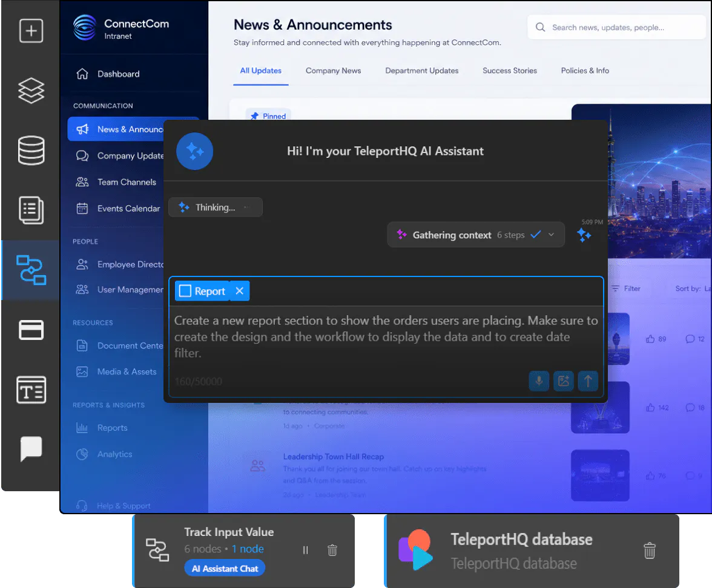Open Help & Support link

(114, 506)
